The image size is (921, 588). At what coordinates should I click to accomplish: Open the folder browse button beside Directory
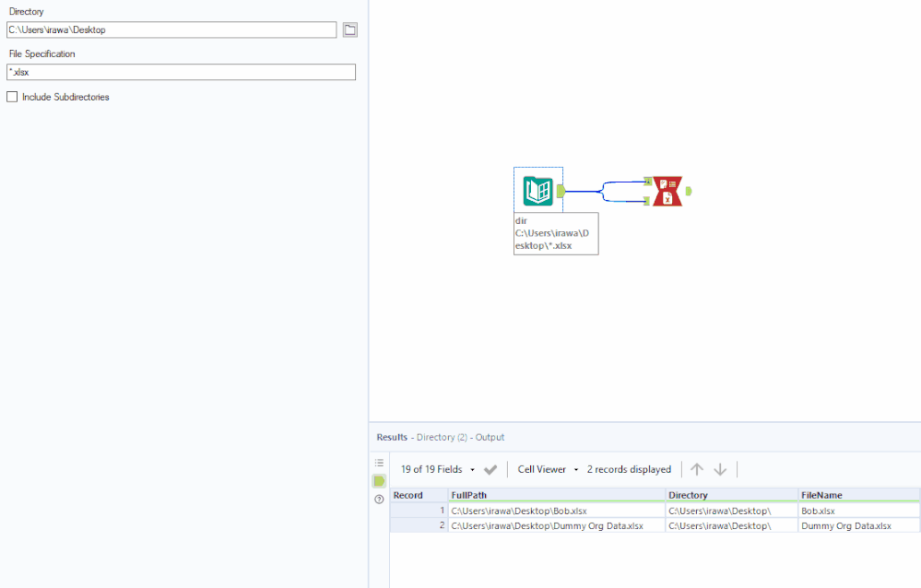(x=350, y=30)
